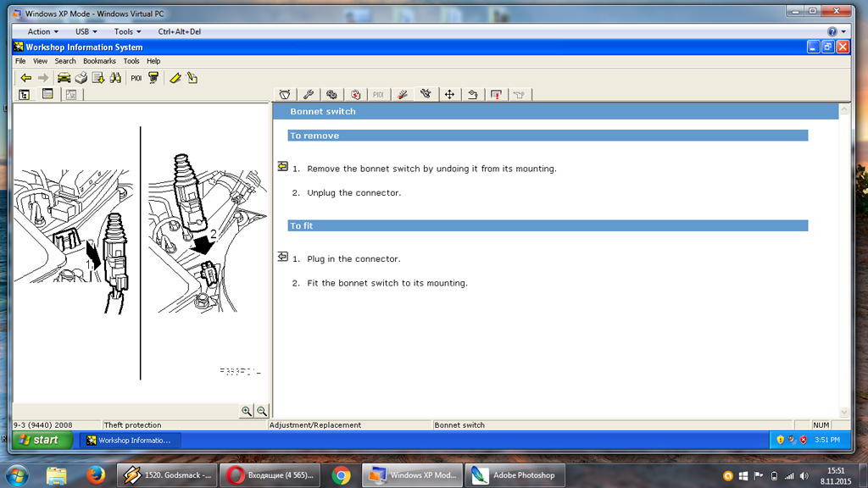Open the Search menu

click(x=65, y=61)
